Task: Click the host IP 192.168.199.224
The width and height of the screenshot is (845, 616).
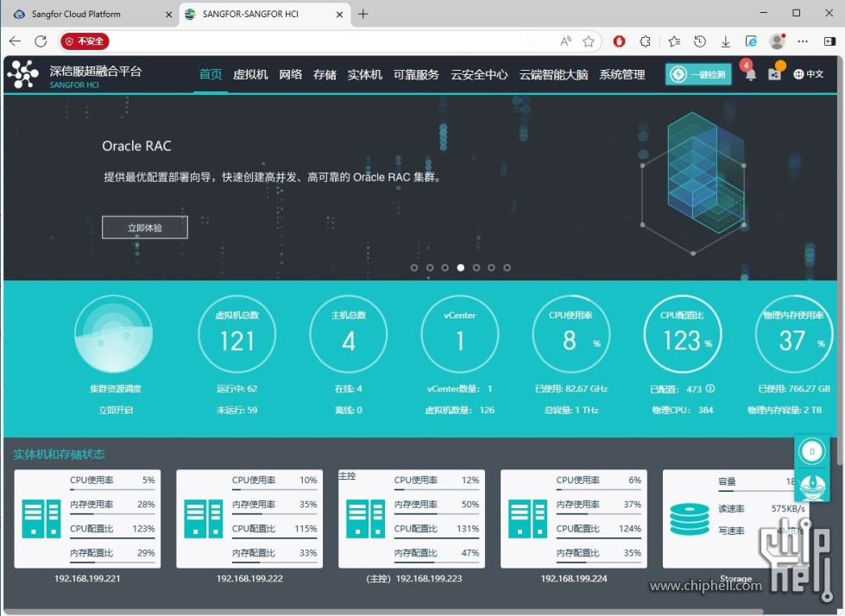Action: tap(574, 578)
